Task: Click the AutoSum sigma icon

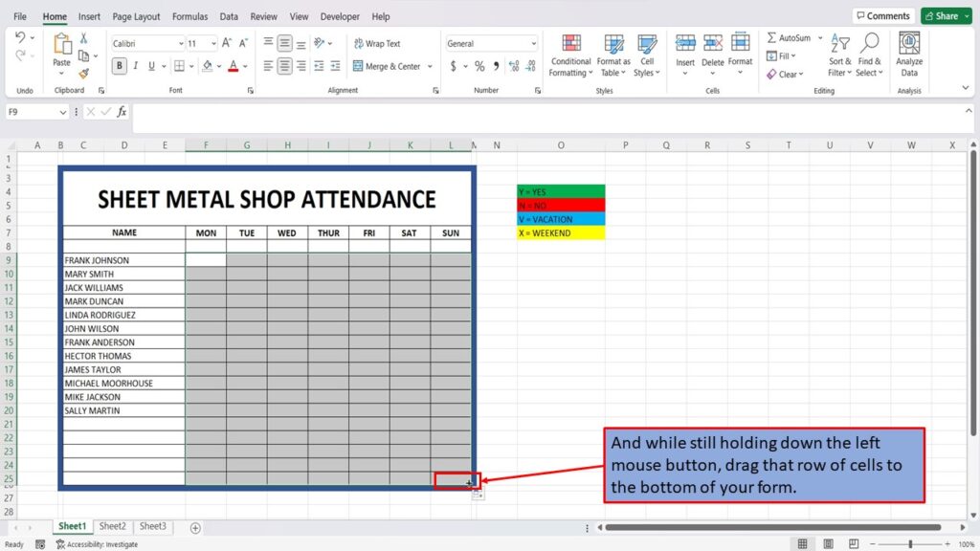Action: pos(772,37)
